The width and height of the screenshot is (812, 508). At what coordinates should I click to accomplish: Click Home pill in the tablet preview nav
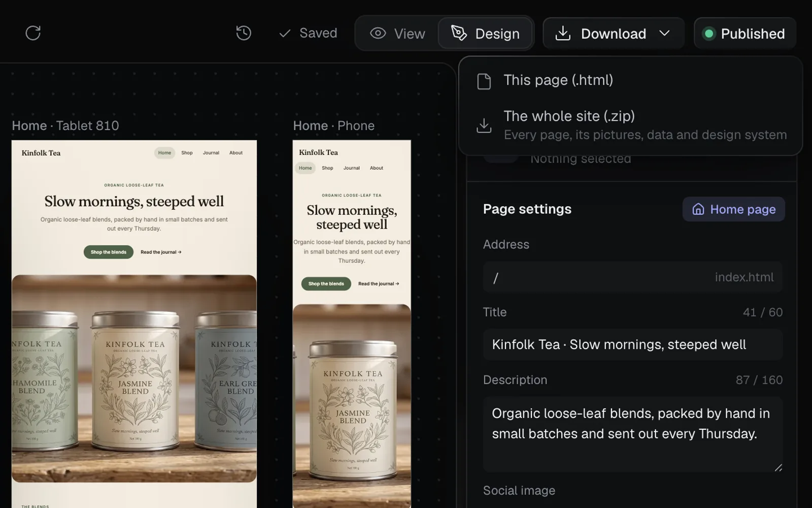(164, 153)
